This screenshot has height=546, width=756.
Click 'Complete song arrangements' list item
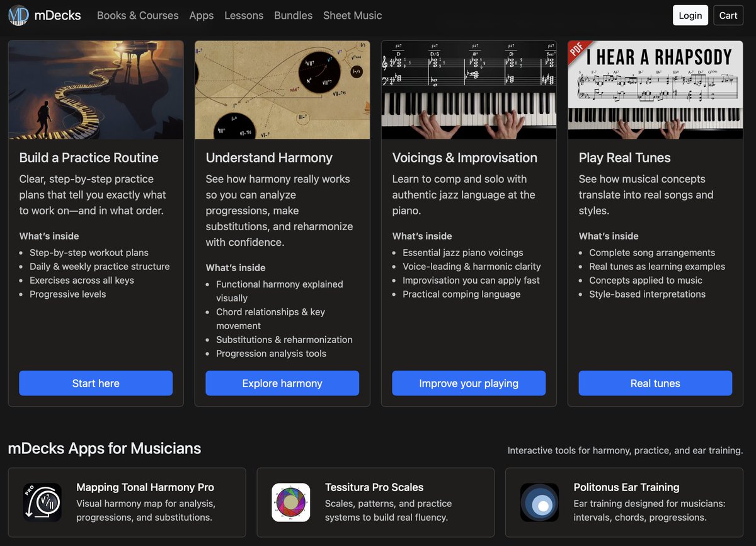652,252
